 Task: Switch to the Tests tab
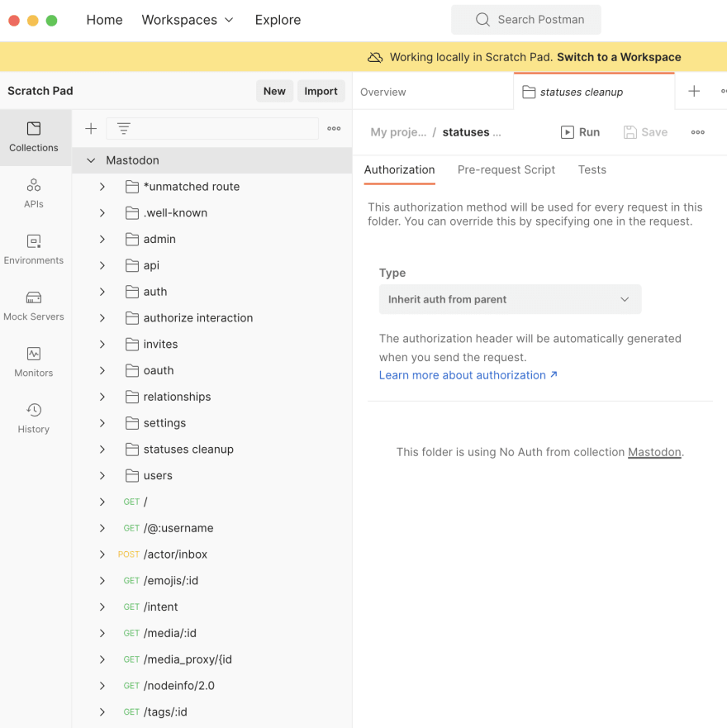pyautogui.click(x=592, y=169)
